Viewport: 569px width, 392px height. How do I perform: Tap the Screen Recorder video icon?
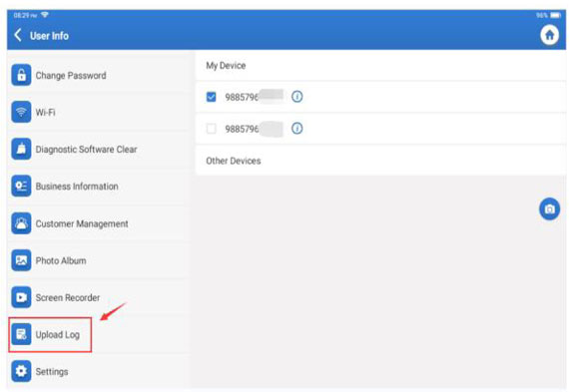(21, 297)
